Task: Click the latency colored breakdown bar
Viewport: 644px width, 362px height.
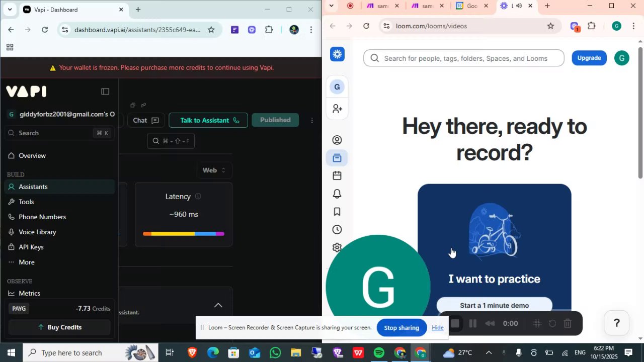Action: coord(184,234)
